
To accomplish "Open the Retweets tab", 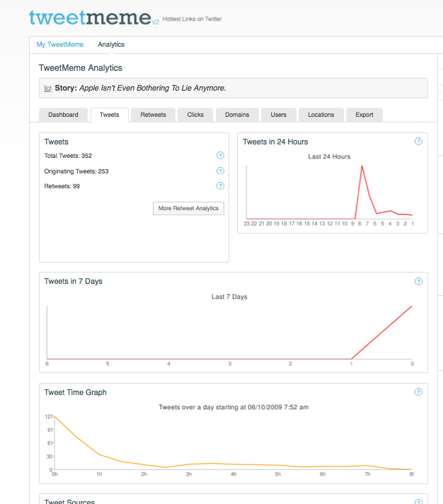I will [x=153, y=115].
